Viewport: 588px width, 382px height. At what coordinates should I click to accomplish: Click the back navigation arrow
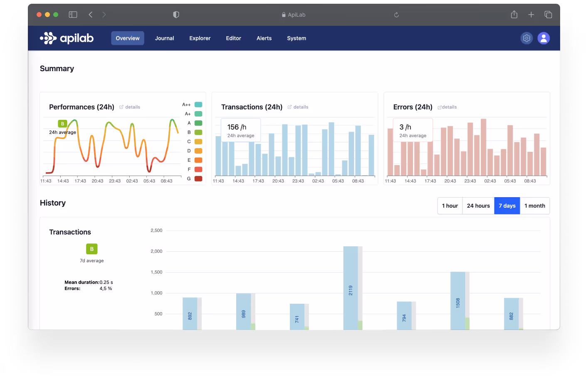90,14
